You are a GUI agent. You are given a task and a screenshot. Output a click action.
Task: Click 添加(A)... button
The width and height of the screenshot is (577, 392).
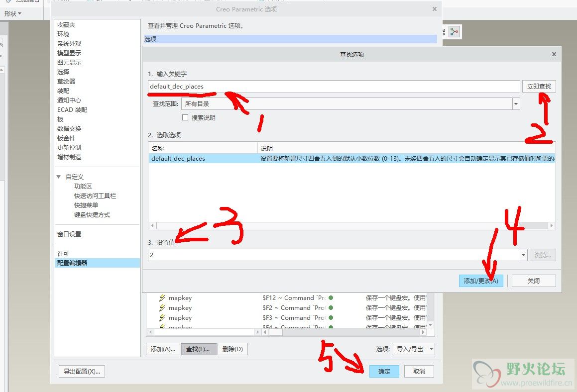163,349
